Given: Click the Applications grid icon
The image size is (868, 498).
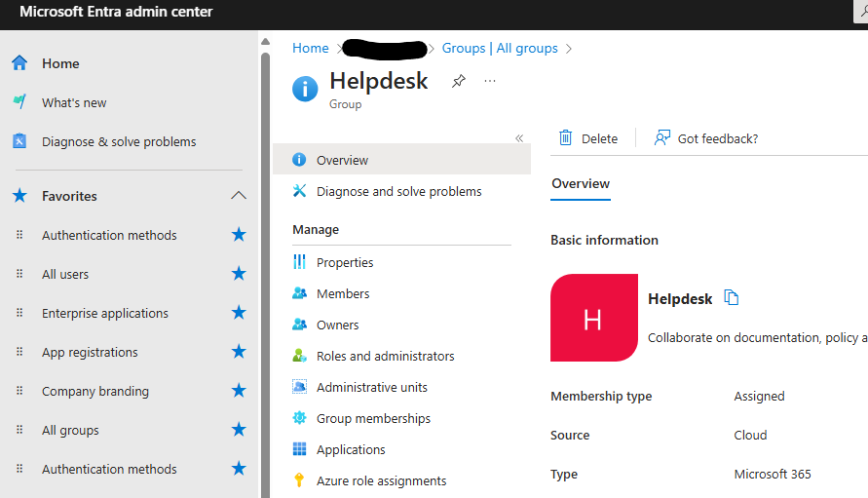Looking at the screenshot, I should click(299, 448).
